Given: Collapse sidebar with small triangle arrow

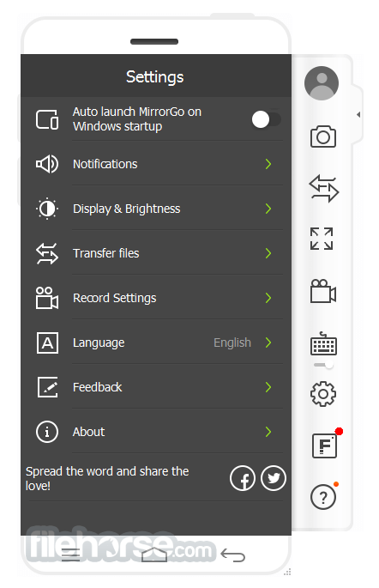Looking at the screenshot, I should coord(358,114).
